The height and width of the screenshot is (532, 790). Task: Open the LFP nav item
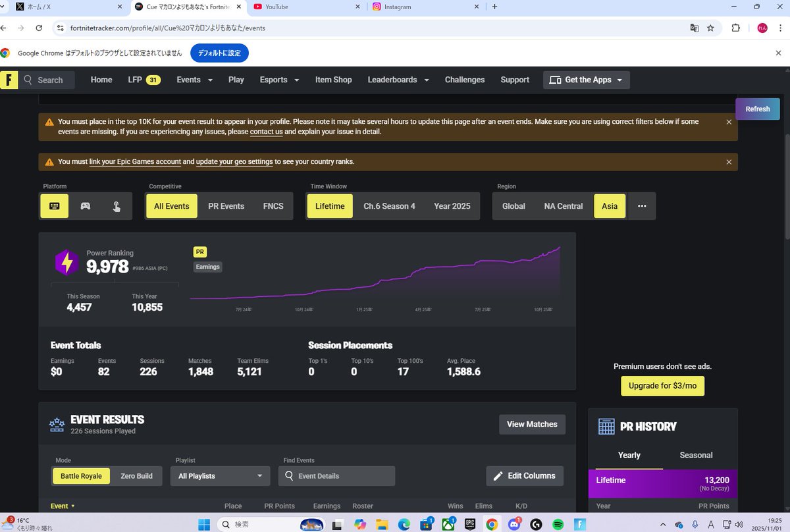144,80
